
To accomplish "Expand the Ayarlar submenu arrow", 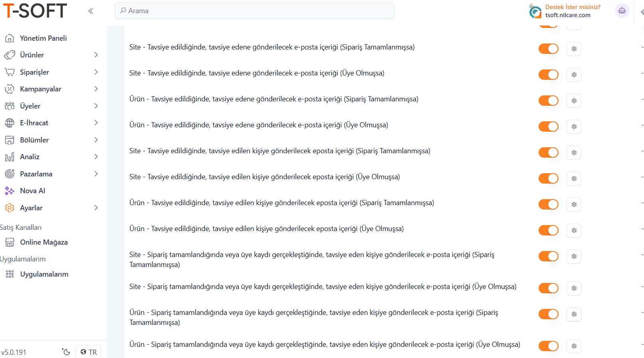I will tap(96, 208).
